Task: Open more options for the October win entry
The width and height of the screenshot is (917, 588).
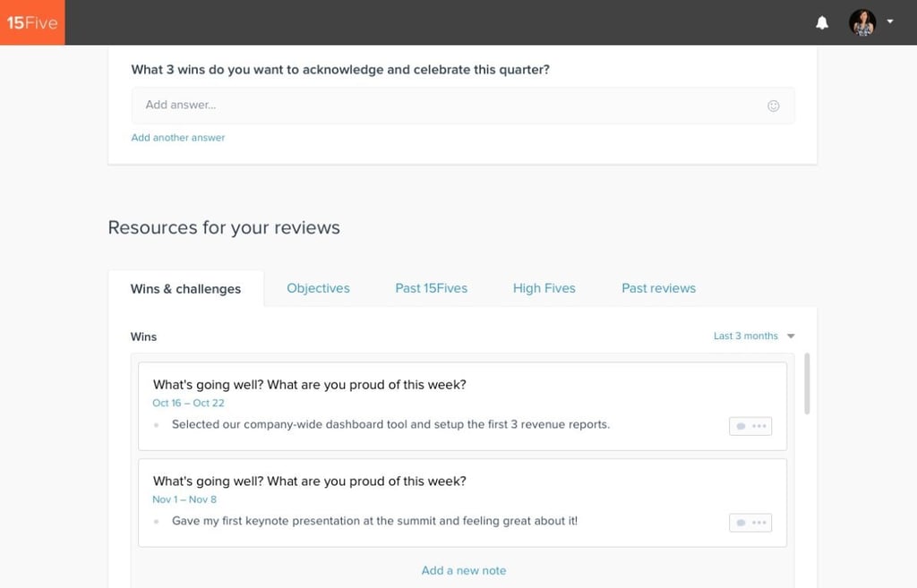Action: click(759, 425)
